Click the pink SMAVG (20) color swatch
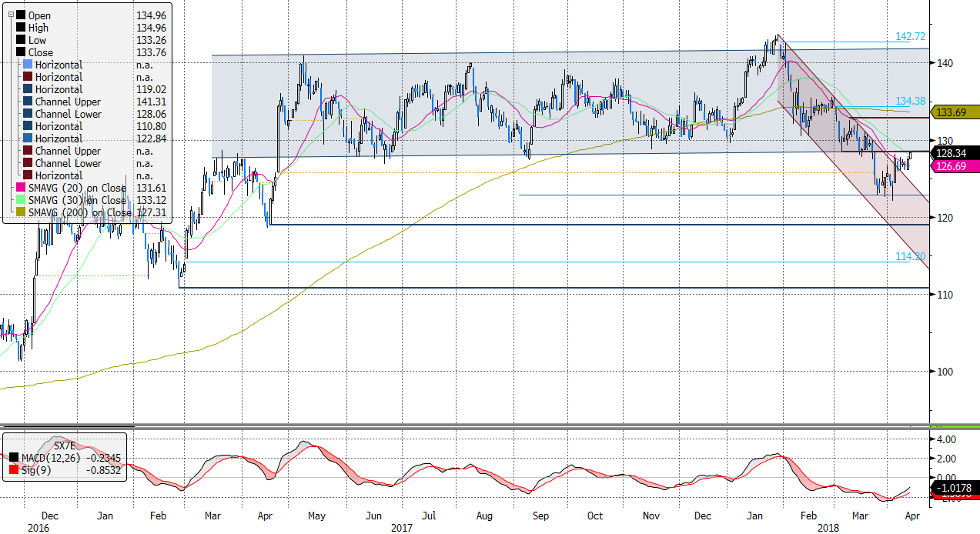Viewport: 980px width, 534px height. pyautogui.click(x=20, y=188)
